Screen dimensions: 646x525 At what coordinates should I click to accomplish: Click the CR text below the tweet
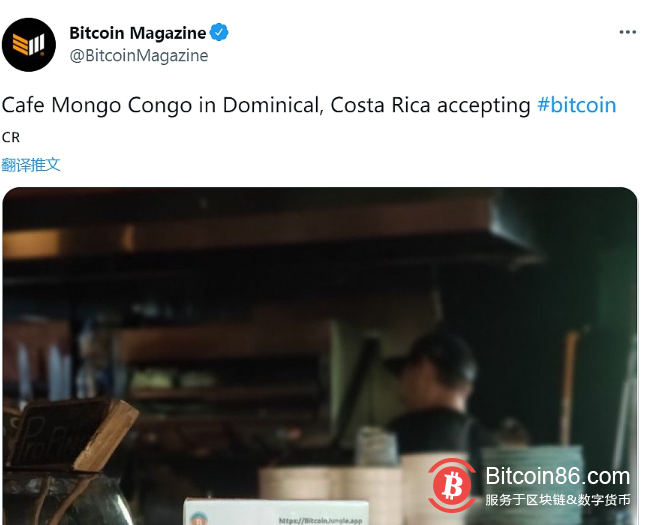pyautogui.click(x=11, y=137)
